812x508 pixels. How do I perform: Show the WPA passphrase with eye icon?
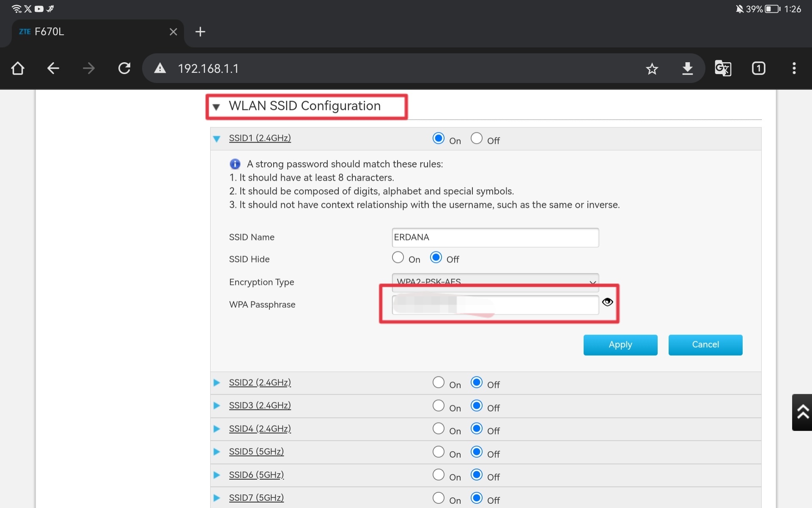coord(607,302)
